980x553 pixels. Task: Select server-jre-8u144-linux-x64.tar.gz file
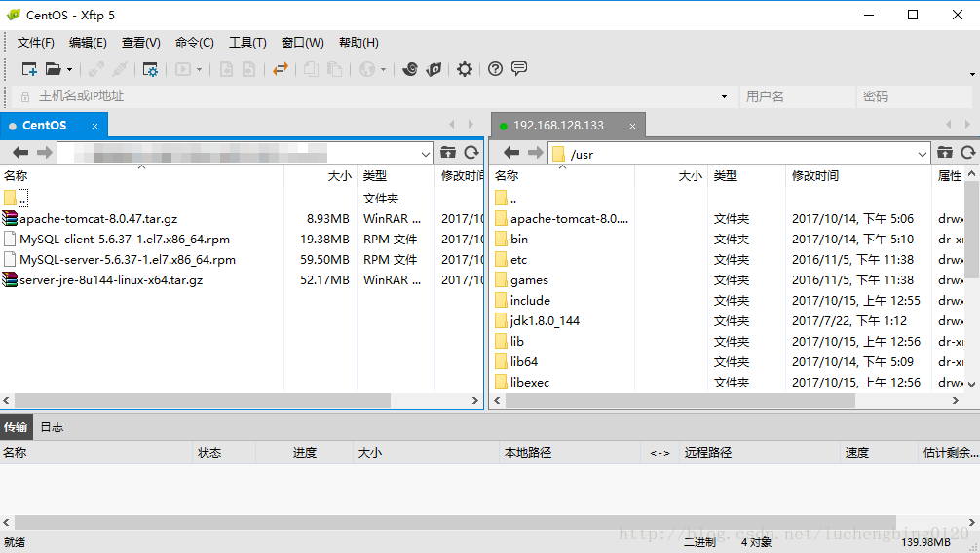(111, 280)
